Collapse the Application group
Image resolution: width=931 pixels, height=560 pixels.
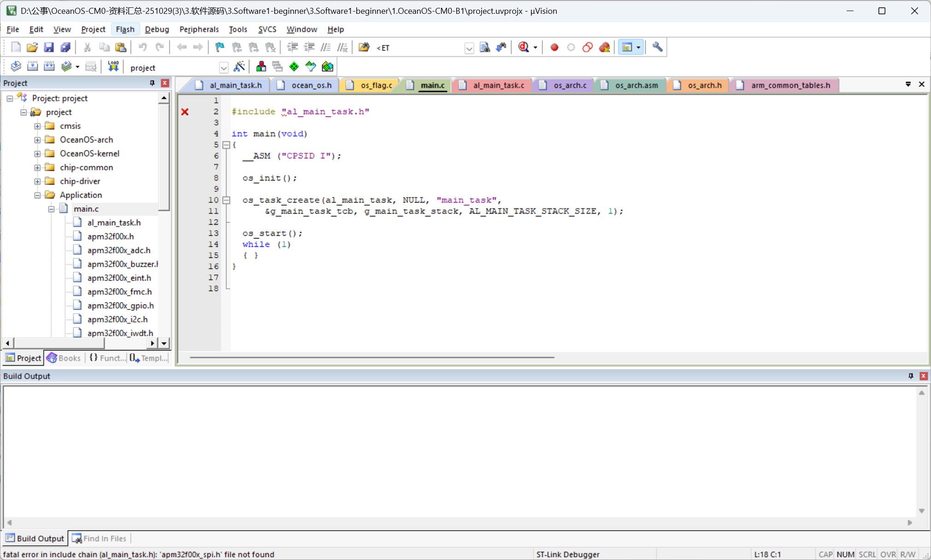coord(37,195)
